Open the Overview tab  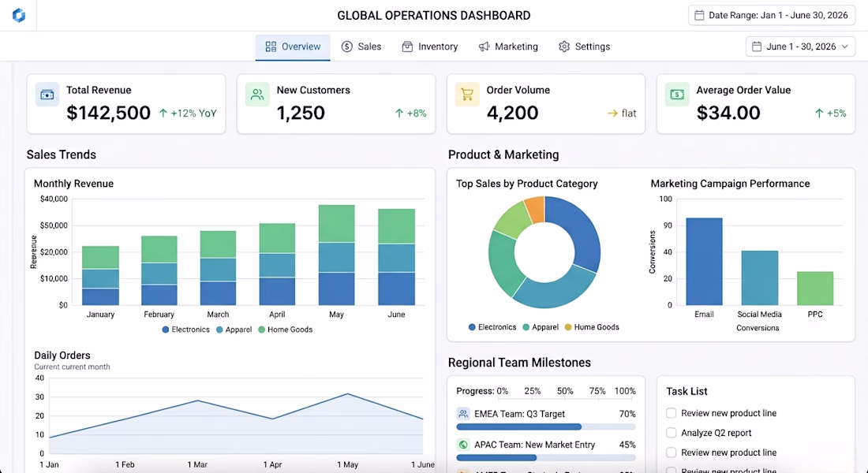293,47
